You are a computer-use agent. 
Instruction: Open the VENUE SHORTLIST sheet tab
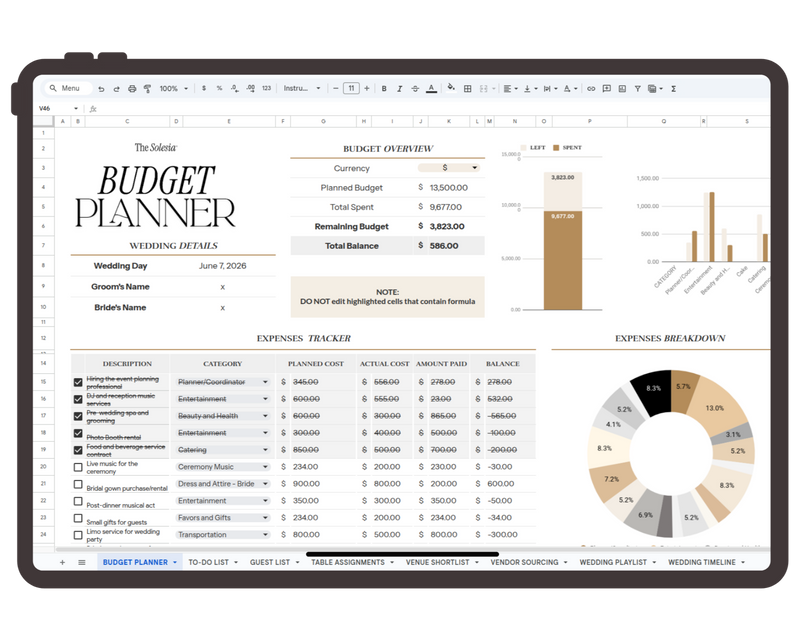tap(439, 563)
